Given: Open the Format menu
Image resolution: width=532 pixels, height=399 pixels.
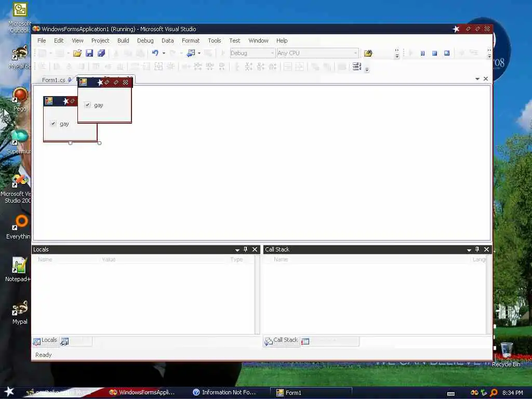Looking at the screenshot, I should pyautogui.click(x=191, y=41).
